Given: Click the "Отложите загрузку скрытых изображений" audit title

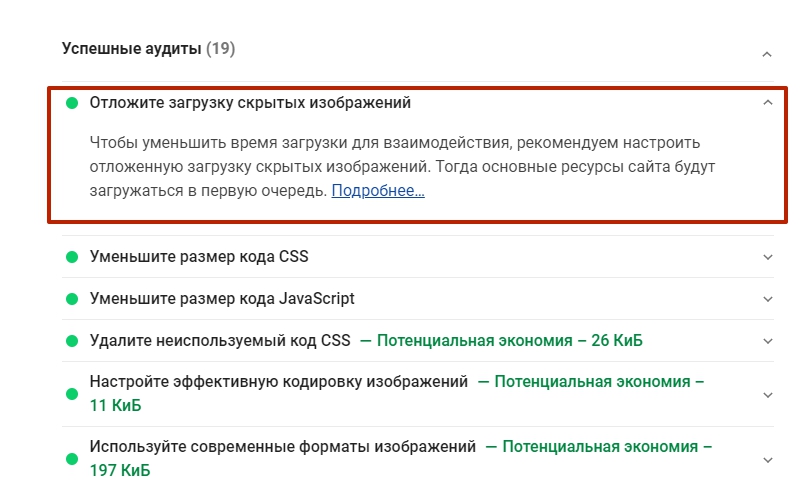Looking at the screenshot, I should coord(250,103).
